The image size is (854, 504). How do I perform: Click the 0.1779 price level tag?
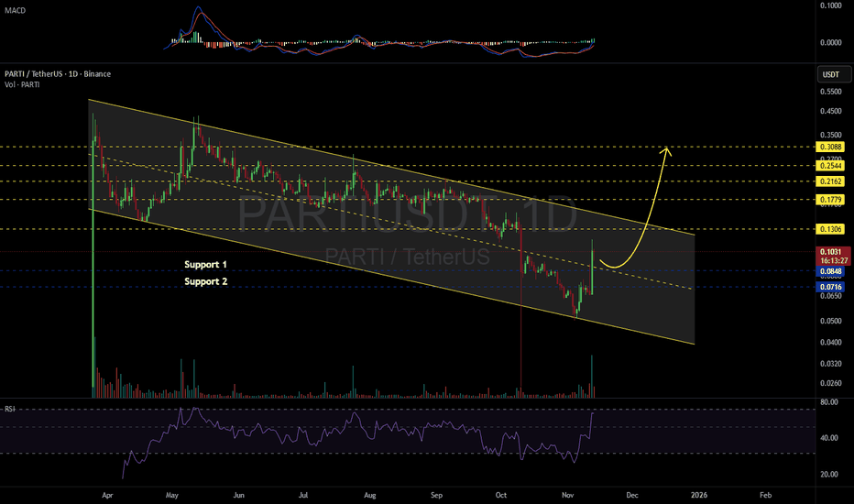click(830, 200)
